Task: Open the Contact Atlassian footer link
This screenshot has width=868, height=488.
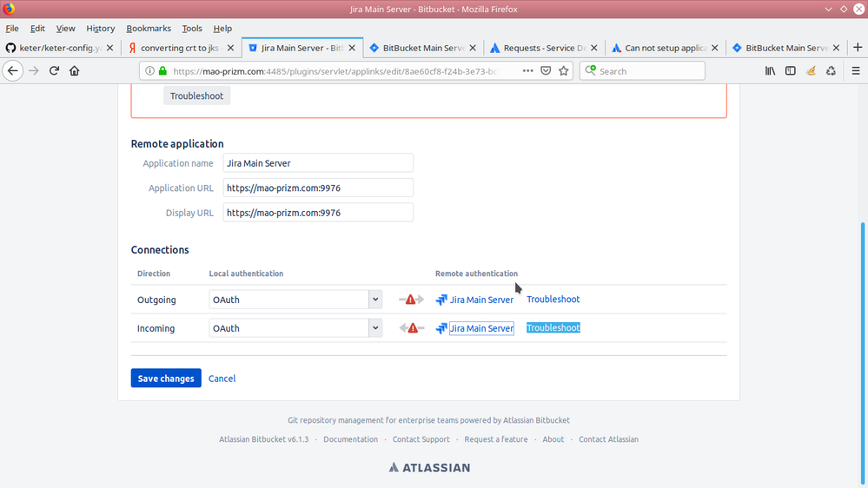Action: point(608,439)
